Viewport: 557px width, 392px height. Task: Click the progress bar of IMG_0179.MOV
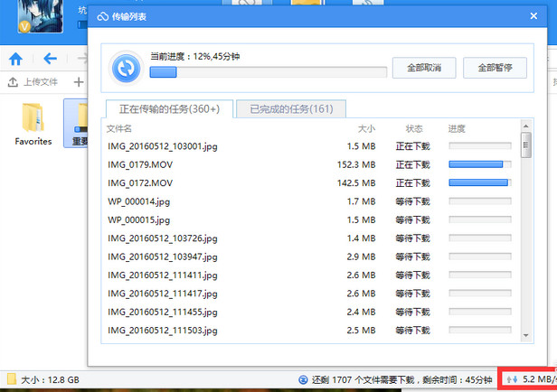click(480, 164)
